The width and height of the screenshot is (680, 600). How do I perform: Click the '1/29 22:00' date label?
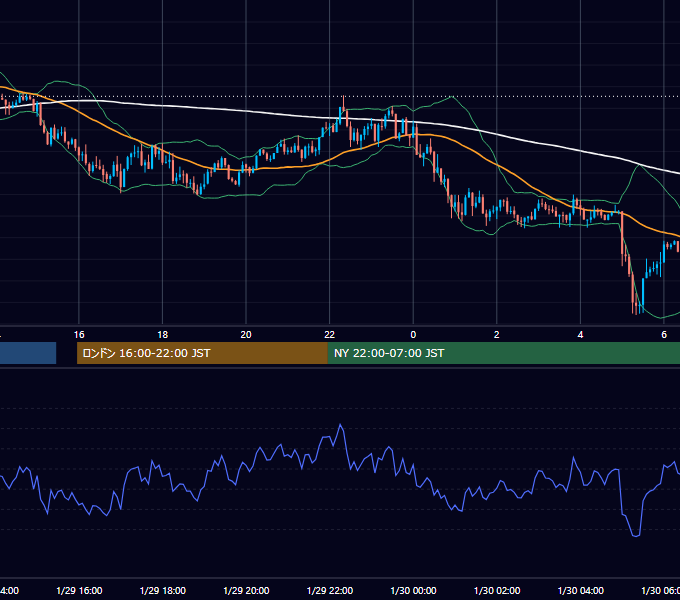(x=330, y=590)
